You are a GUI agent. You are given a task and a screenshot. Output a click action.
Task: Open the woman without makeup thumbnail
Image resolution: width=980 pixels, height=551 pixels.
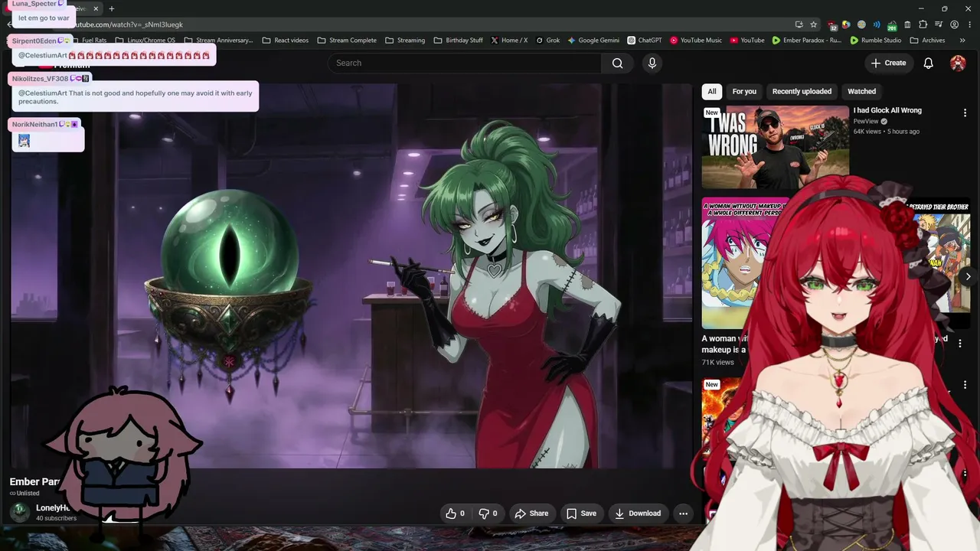click(738, 263)
